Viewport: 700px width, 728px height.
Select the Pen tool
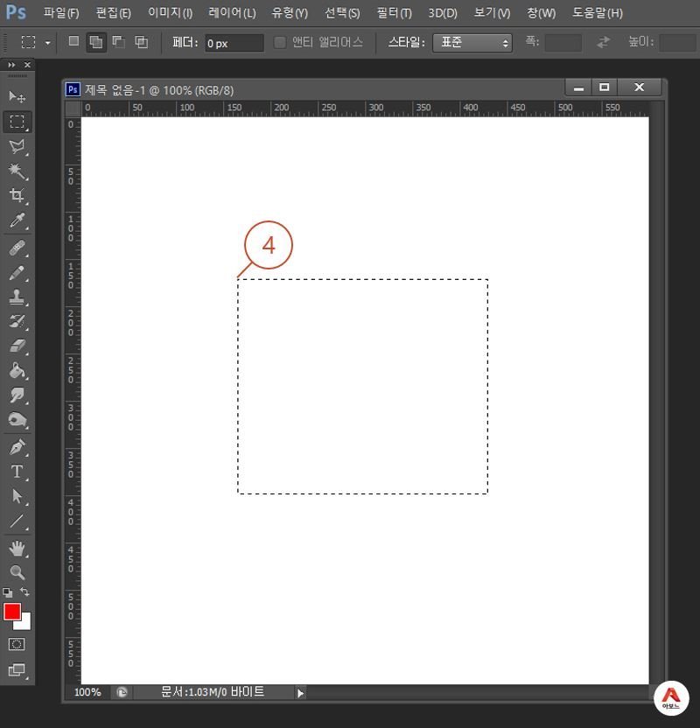click(x=17, y=447)
